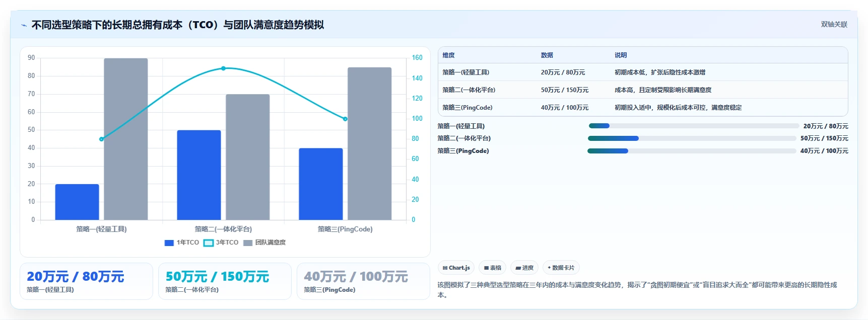Image resolution: width=868 pixels, height=320 pixels.
Task: Click the progress bar for 策略二(一体化平台)
Action: click(x=692, y=138)
